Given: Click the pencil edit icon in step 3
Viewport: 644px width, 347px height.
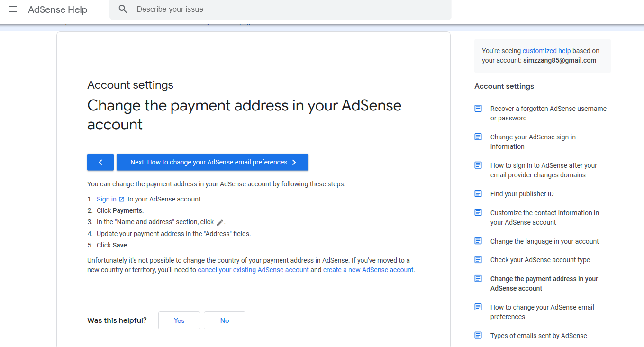Looking at the screenshot, I should click(220, 222).
